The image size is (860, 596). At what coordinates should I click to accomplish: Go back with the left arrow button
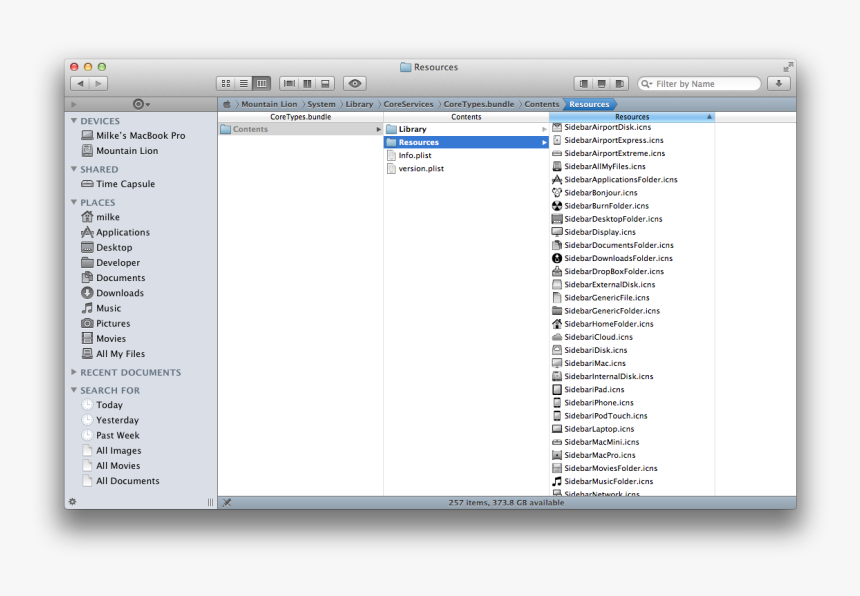pyautogui.click(x=80, y=83)
